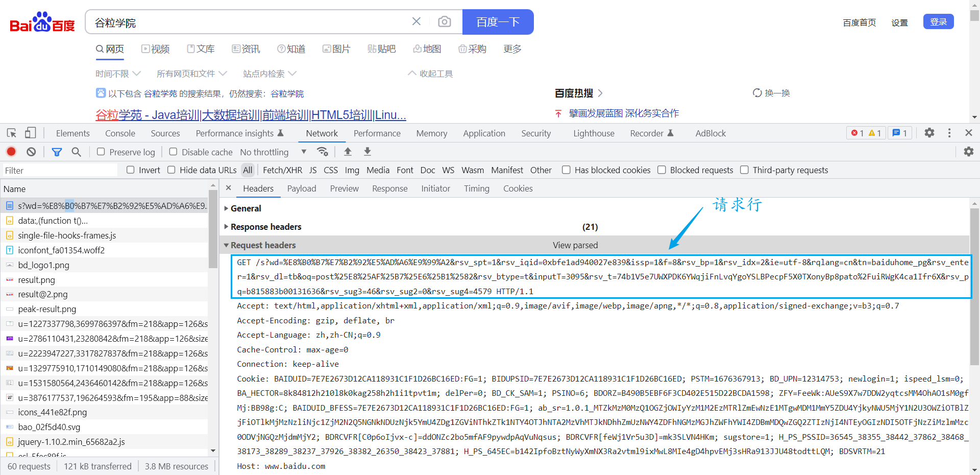Select the bd_logo1.png request
Screen dimensions: 980x475
click(104, 265)
